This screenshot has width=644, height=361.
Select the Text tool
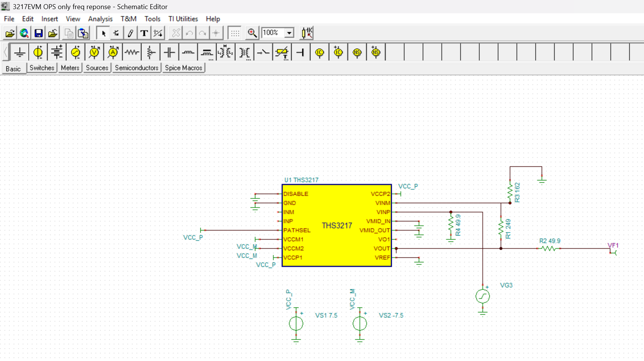tap(144, 33)
